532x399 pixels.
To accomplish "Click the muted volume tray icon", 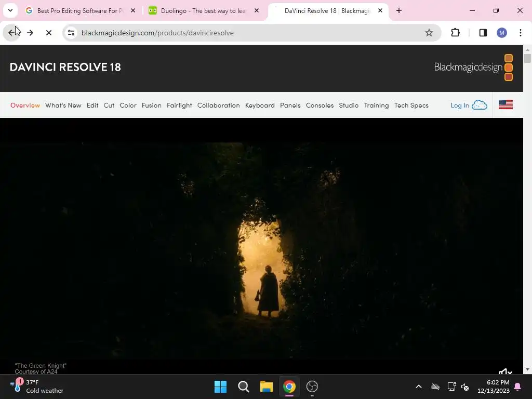I will [x=465, y=387].
